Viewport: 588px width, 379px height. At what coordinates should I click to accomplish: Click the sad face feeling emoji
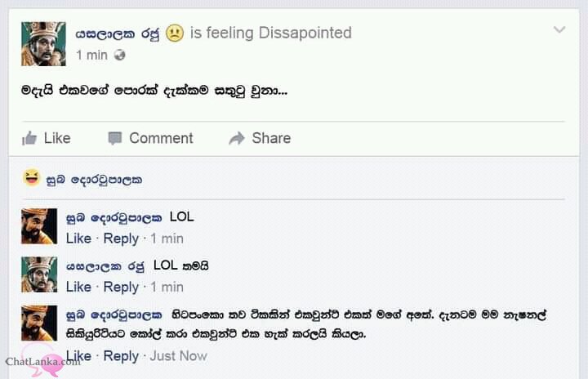pyautogui.click(x=175, y=33)
